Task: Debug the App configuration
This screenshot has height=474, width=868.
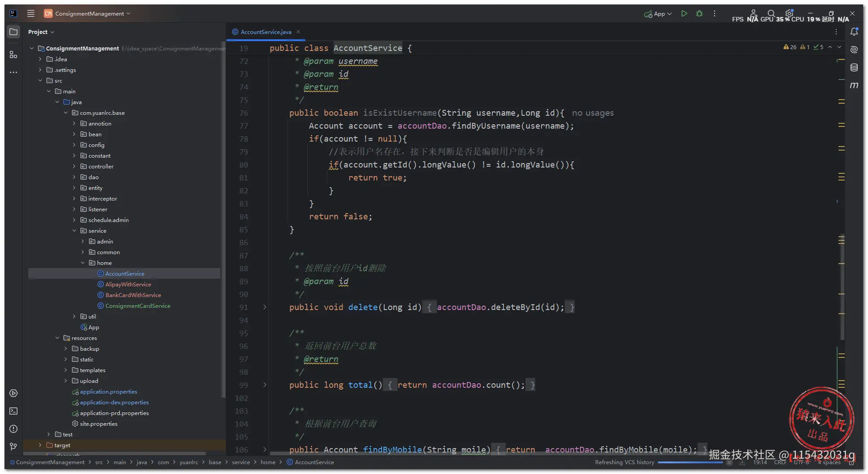Action: tap(699, 13)
